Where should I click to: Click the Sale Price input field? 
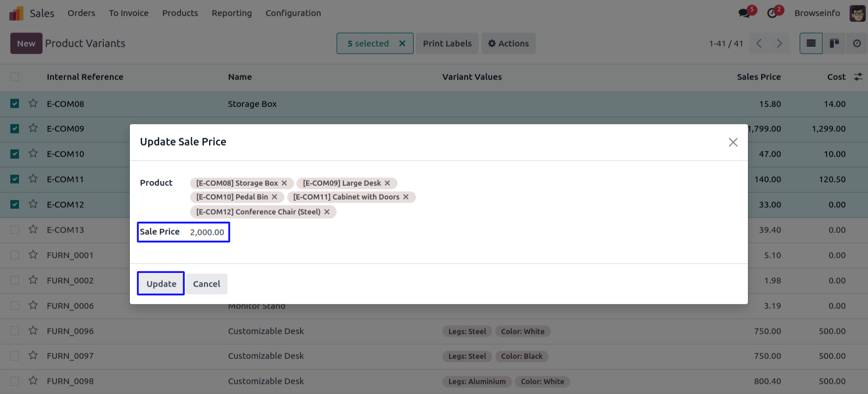207,232
